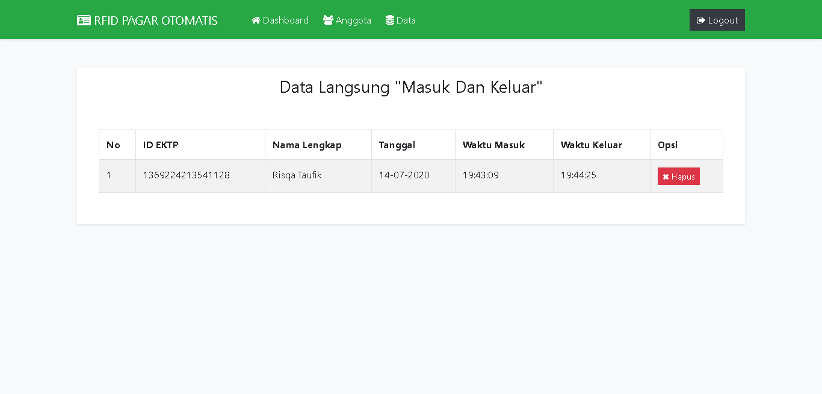This screenshot has width=822, height=394.
Task: Click the Logout button
Action: (x=717, y=20)
